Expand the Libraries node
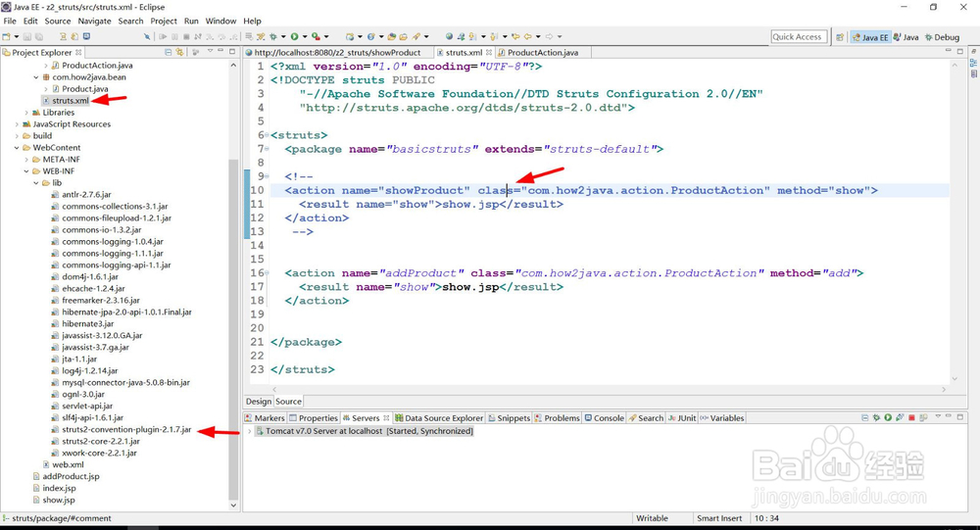This screenshot has height=530, width=980. coord(26,113)
